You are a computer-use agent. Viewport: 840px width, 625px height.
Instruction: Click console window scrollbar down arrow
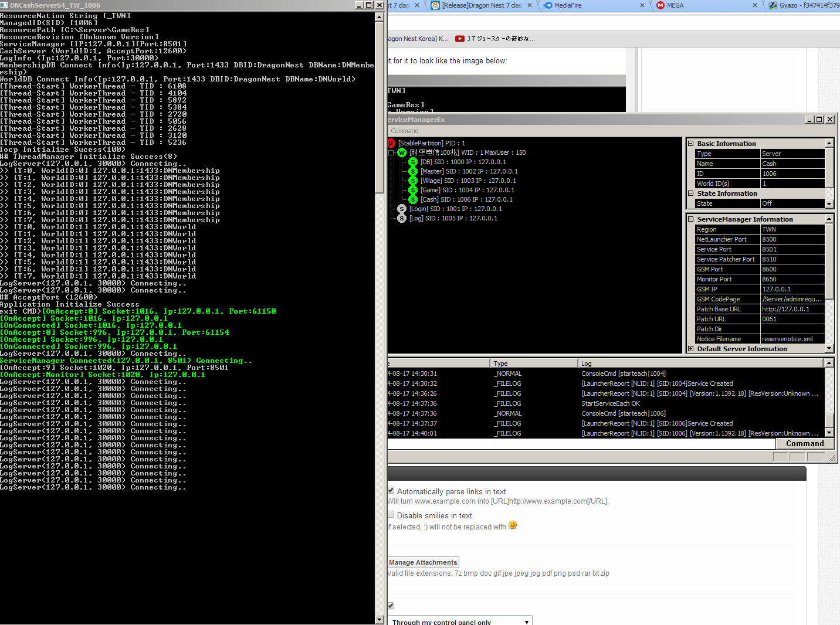coord(379,620)
